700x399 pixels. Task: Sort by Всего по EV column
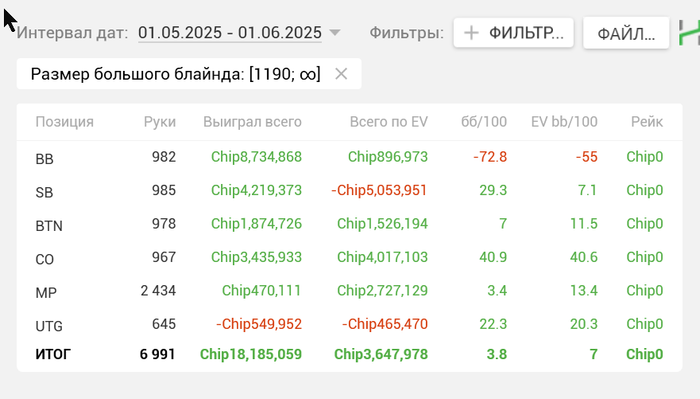(x=389, y=121)
